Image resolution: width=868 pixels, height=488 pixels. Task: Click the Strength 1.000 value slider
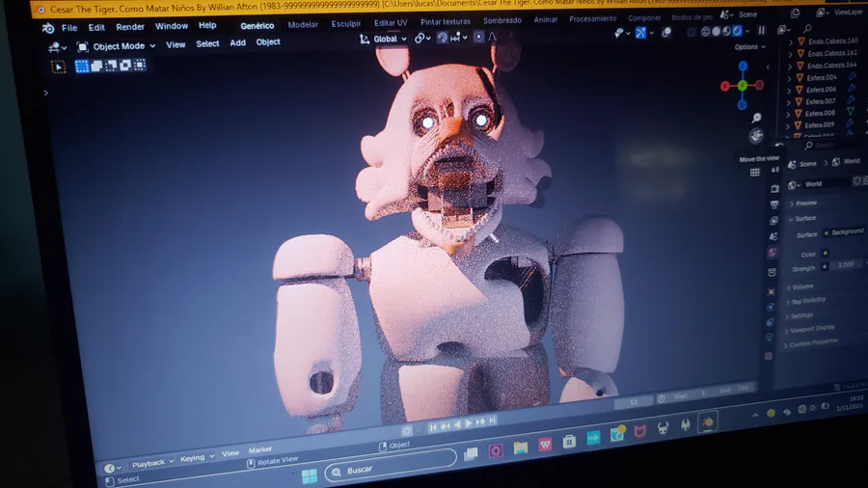(x=845, y=265)
